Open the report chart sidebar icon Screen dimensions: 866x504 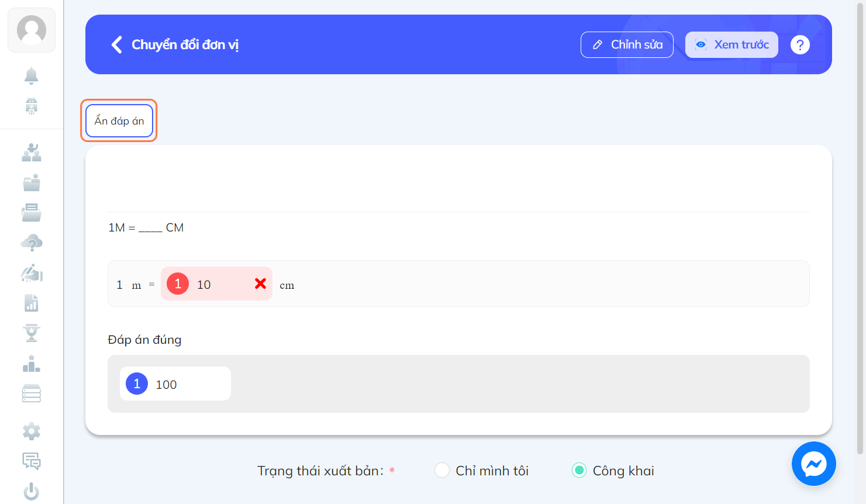click(32, 303)
